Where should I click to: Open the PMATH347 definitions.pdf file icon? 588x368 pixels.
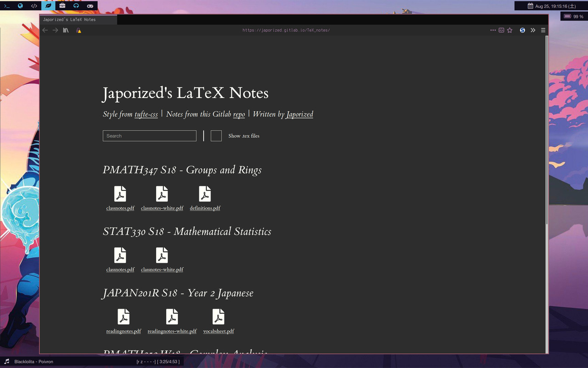click(205, 194)
